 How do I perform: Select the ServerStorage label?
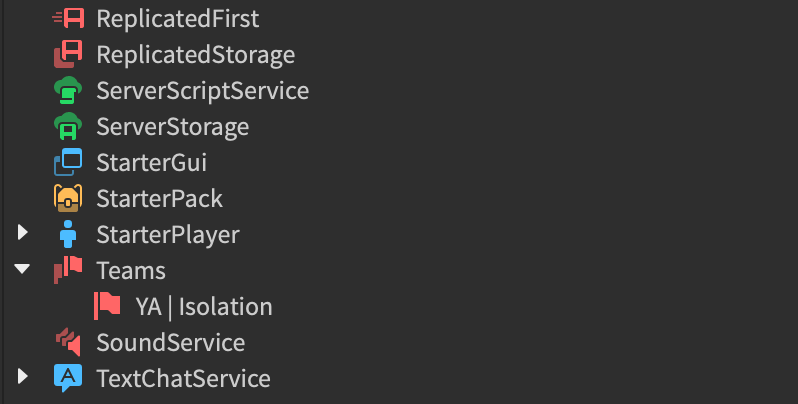pyautogui.click(x=172, y=127)
